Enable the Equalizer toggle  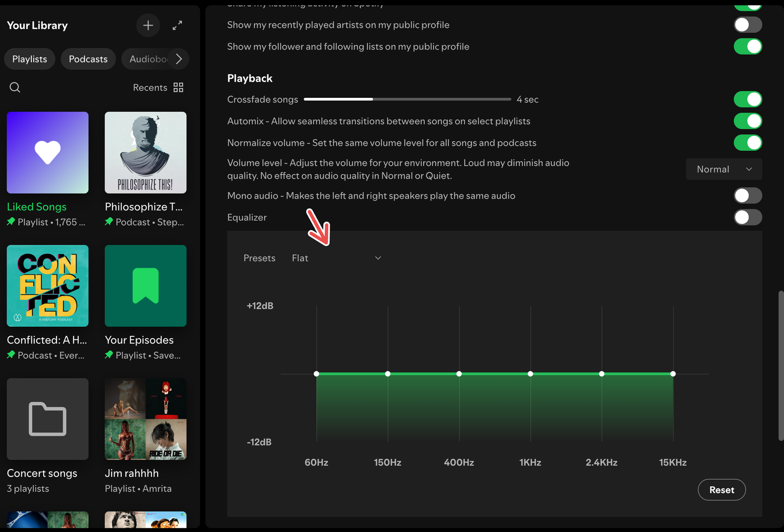[x=747, y=217]
